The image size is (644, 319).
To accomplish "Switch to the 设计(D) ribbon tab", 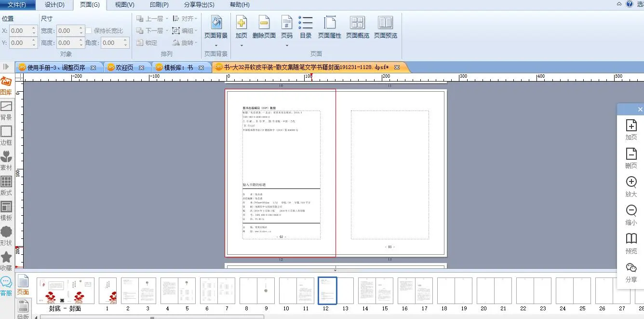I will pos(54,5).
